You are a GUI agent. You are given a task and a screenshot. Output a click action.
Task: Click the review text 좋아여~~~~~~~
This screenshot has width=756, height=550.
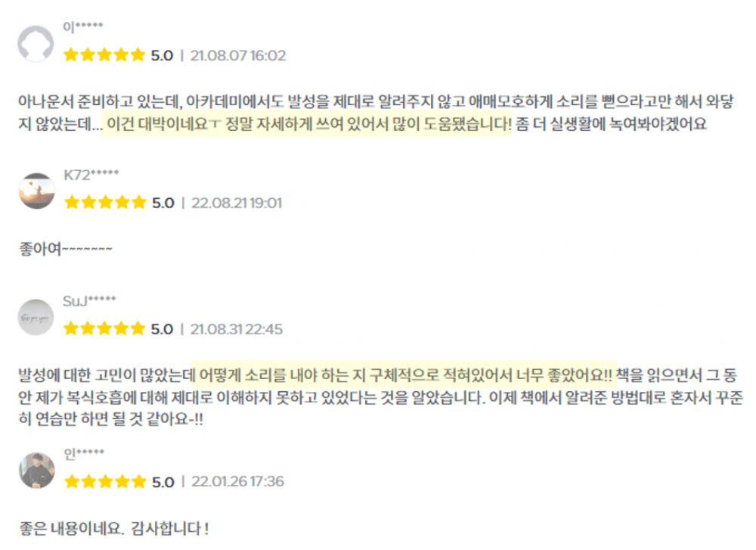(67, 249)
